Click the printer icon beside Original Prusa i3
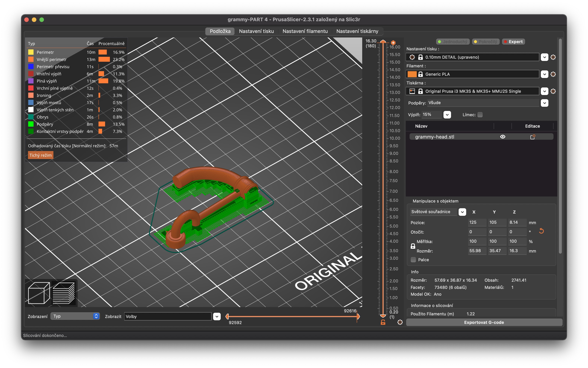This screenshot has height=368, width=588. (x=412, y=91)
